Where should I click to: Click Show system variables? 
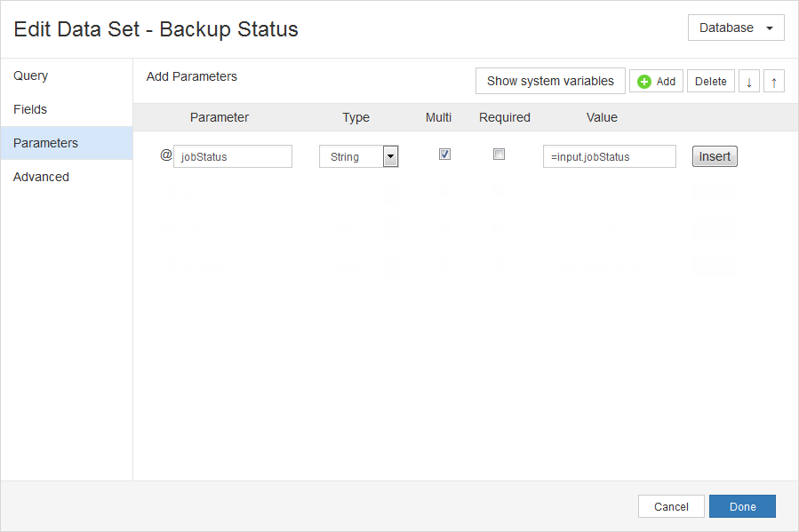pyautogui.click(x=549, y=81)
